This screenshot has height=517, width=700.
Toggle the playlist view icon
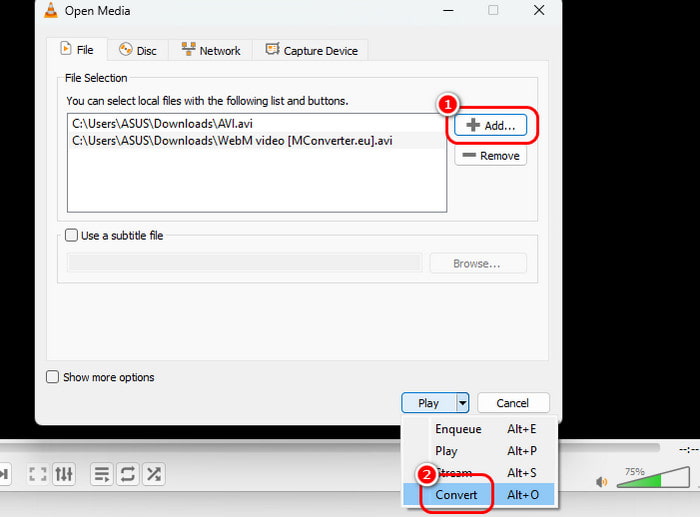(x=101, y=474)
